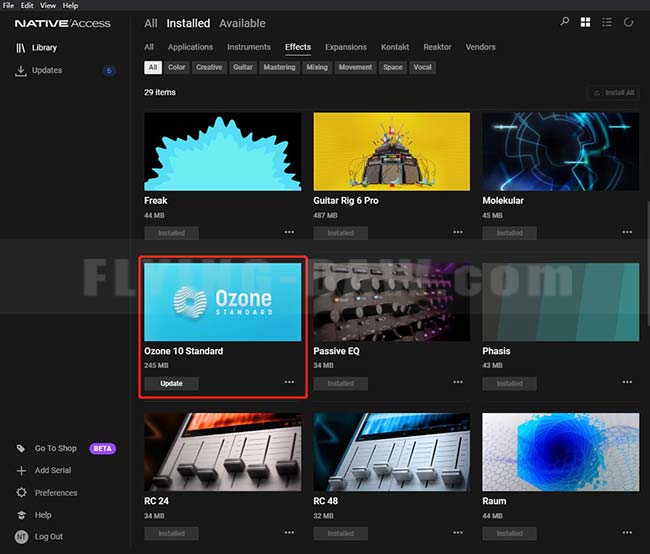Select the Expansions category tab

(346, 47)
